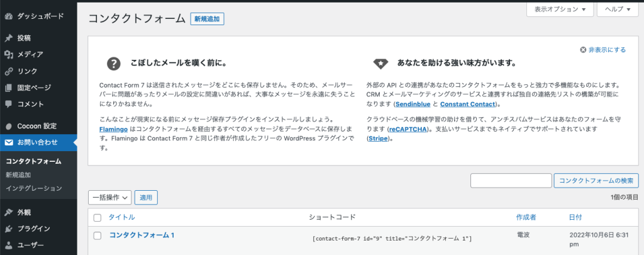
Task: Select 新規追加 in the sidebar submenu
Action: point(18,175)
